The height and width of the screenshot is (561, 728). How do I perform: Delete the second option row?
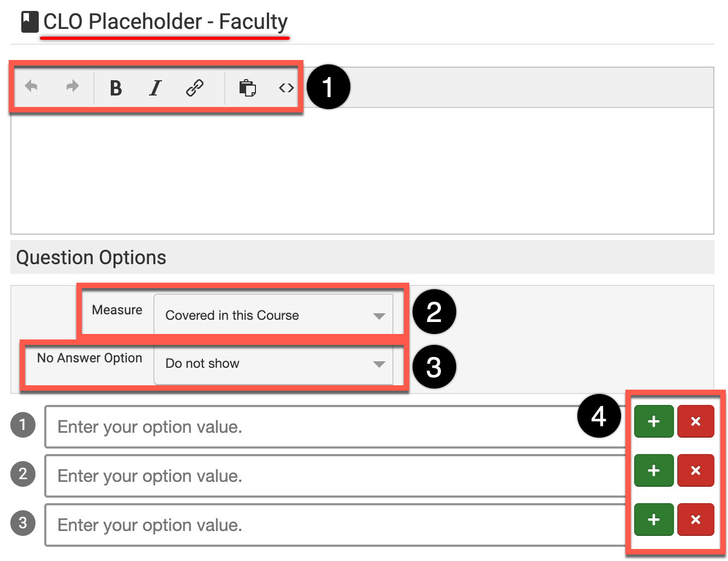[x=696, y=470]
